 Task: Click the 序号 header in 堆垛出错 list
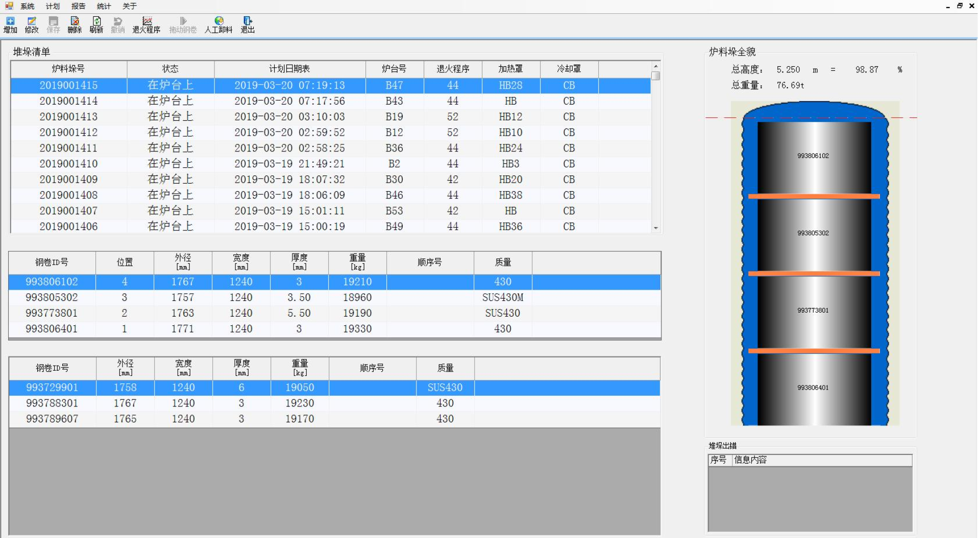tap(720, 460)
